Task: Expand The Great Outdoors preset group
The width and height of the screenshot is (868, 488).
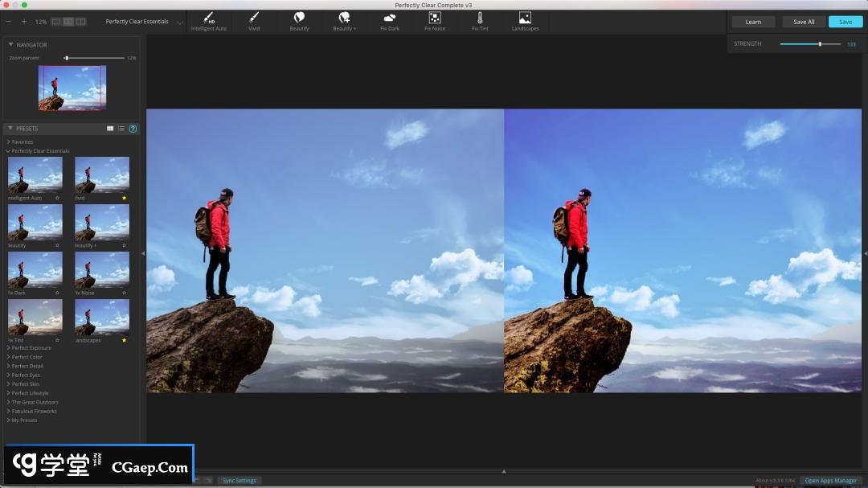Action: (34, 402)
